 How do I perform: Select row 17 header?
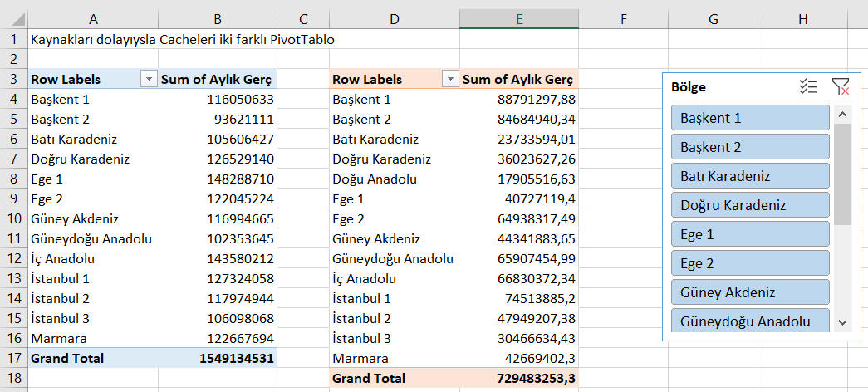tap(13, 358)
